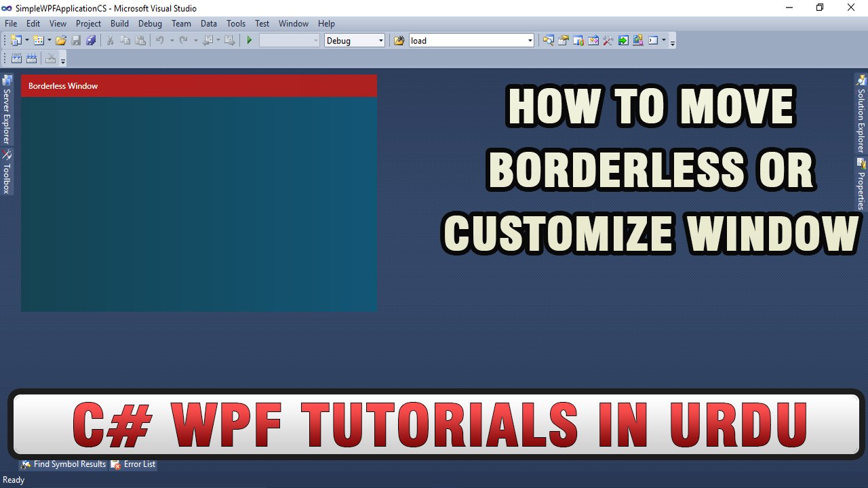Click the Cut scissors icon
Image resolution: width=868 pixels, height=488 pixels.
click(110, 41)
